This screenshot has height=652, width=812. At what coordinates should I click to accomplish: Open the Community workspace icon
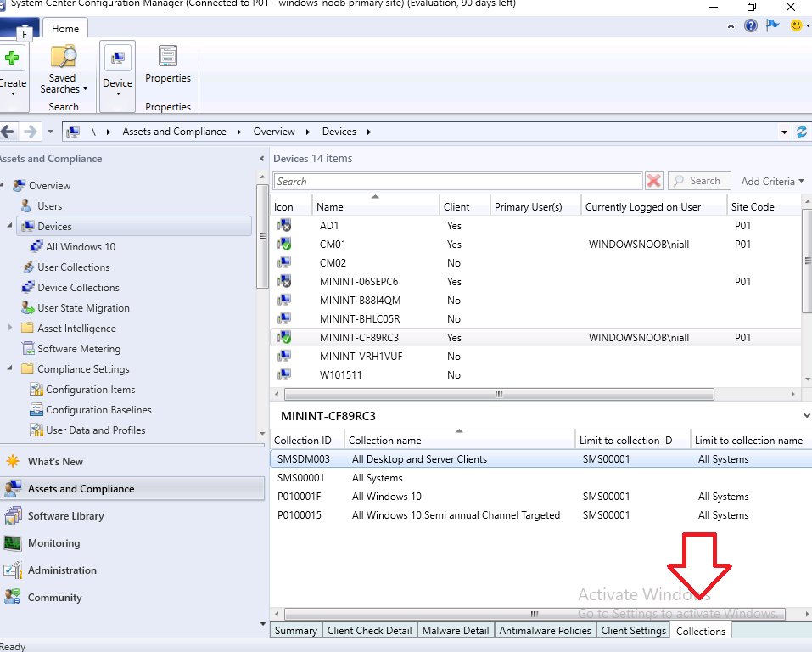13,597
